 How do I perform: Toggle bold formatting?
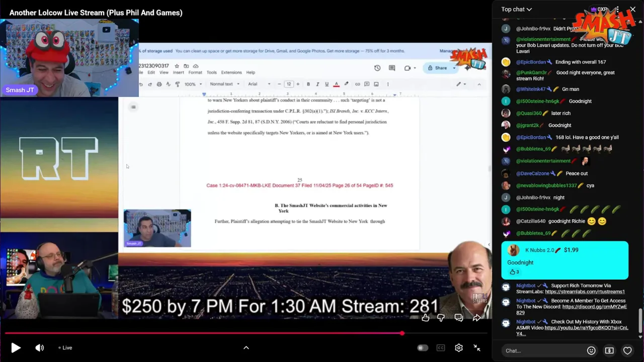pyautogui.click(x=308, y=84)
